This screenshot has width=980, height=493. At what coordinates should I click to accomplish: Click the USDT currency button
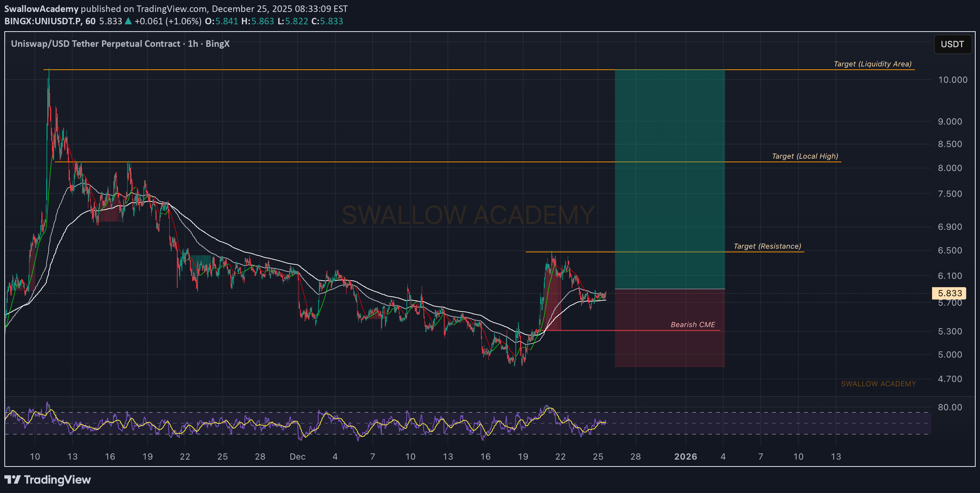(x=952, y=44)
